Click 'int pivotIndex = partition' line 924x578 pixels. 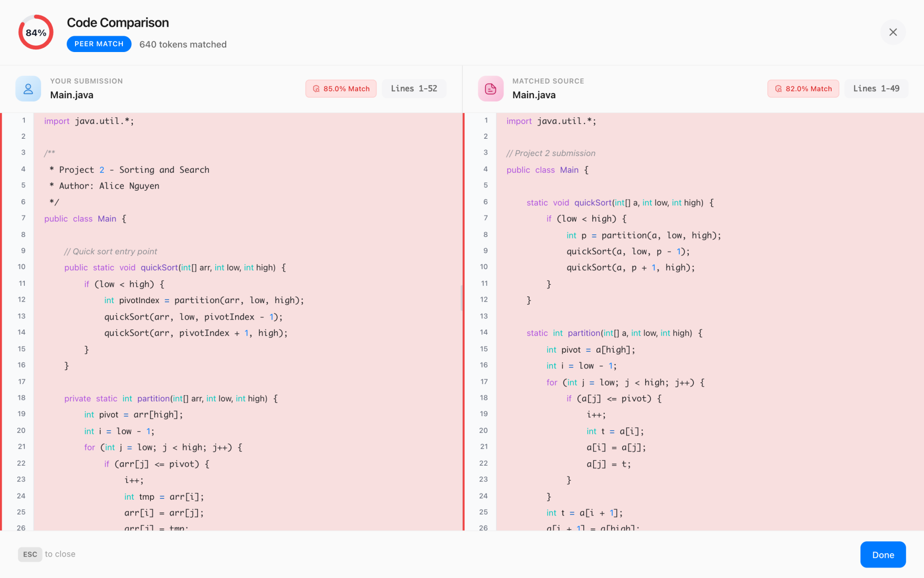point(204,300)
